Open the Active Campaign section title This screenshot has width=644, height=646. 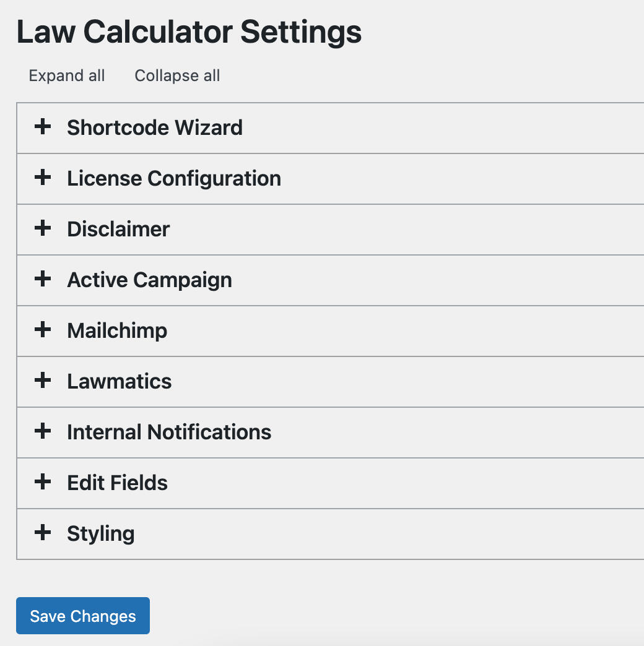click(x=149, y=280)
